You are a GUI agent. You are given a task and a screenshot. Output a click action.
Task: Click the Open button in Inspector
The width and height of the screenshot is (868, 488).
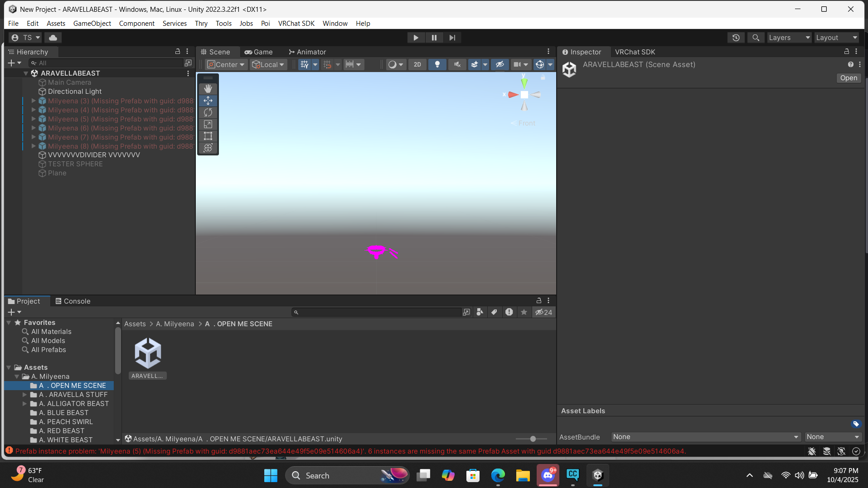point(849,78)
